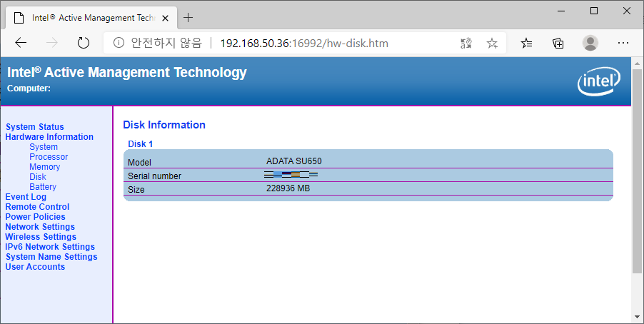Click the scrollbar down arrow
644x324 pixels.
pos(637,317)
